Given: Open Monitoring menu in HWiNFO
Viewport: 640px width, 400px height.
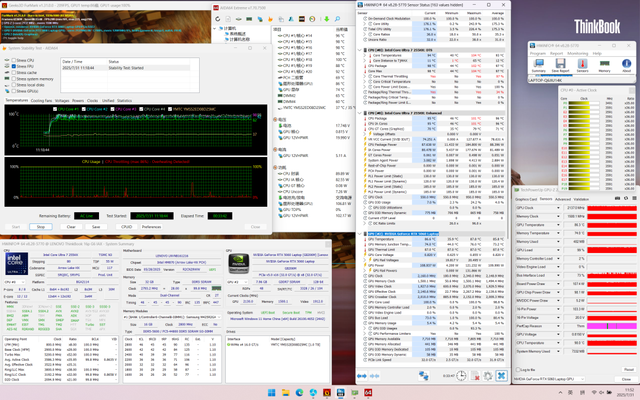Looking at the screenshot, I should (578, 53).
